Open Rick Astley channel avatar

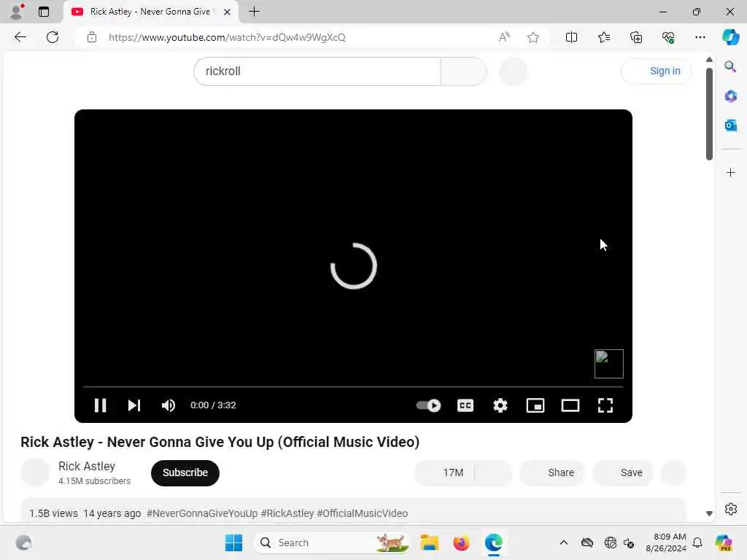tap(35, 472)
